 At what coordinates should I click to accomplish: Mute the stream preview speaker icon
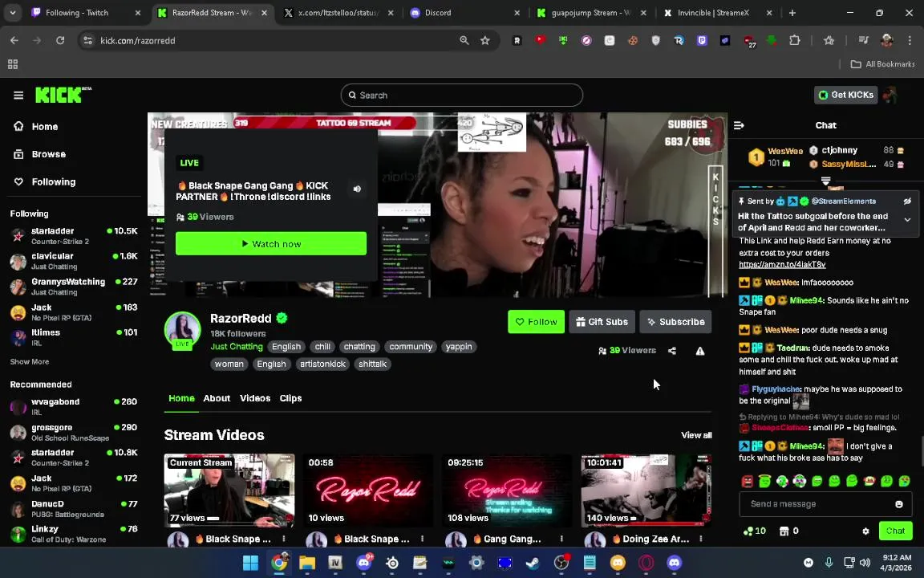(357, 189)
